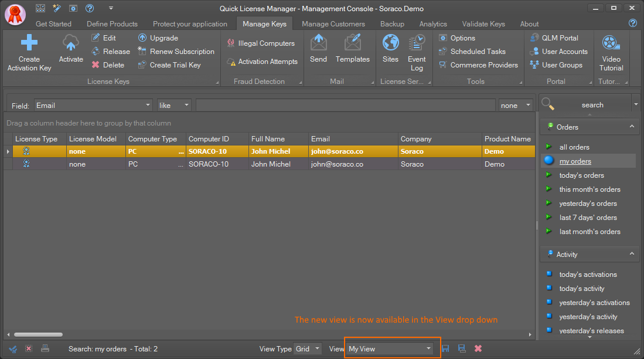644x359 pixels.
Task: Select 'all orders' search
Action: [x=574, y=147]
